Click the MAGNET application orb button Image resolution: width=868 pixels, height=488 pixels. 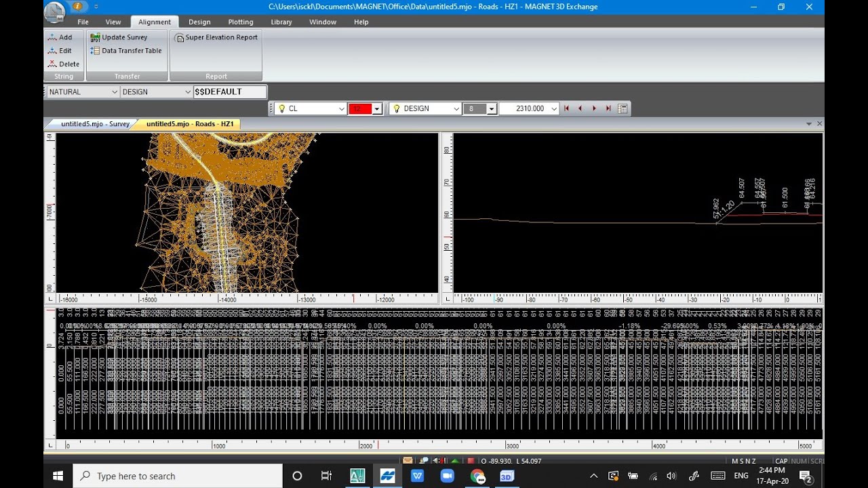(x=55, y=12)
